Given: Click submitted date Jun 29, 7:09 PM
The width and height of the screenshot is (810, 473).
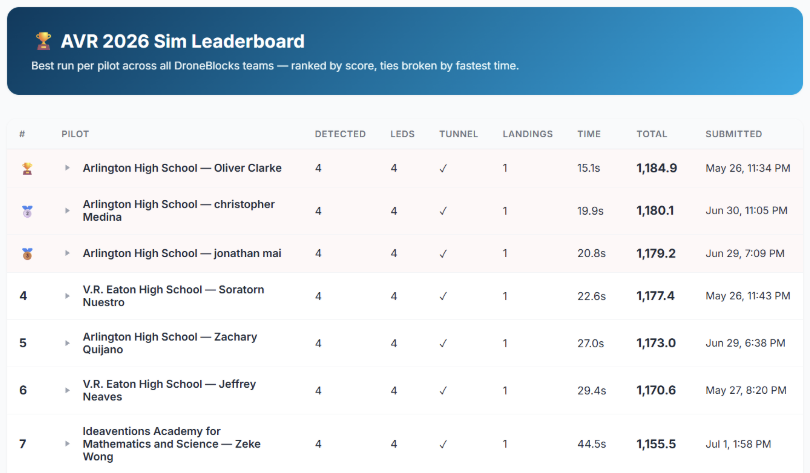Looking at the screenshot, I should pos(745,253).
